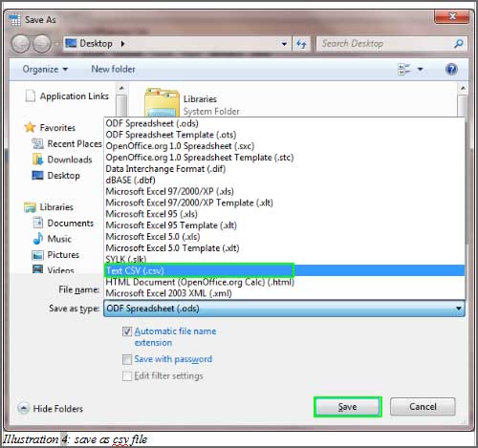The height and width of the screenshot is (448, 478).
Task: Pick Microsoft Excel 5.0 Template (.xlt)
Action: pos(284,248)
